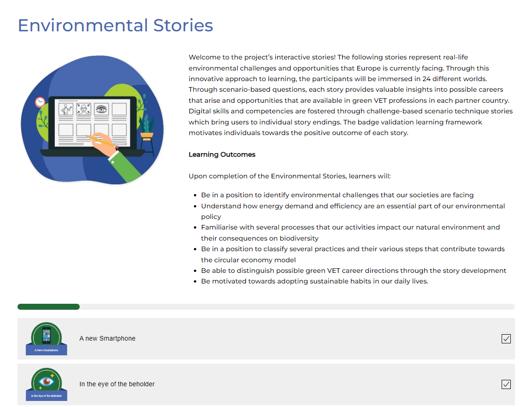
Task: Select the eye storyboard frame on the laptop
Action: 101,109
